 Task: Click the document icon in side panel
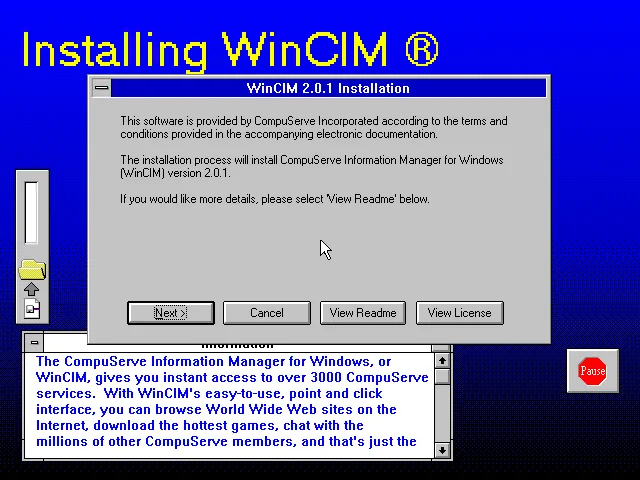point(32,309)
